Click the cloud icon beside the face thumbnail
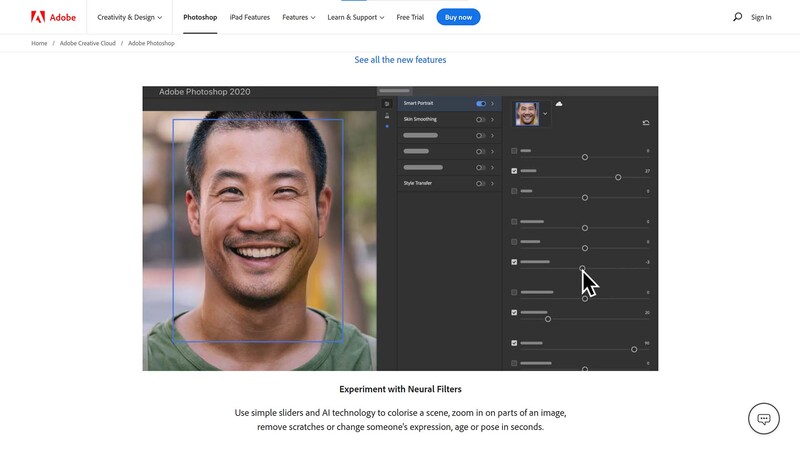The image size is (800, 450). coord(559,104)
